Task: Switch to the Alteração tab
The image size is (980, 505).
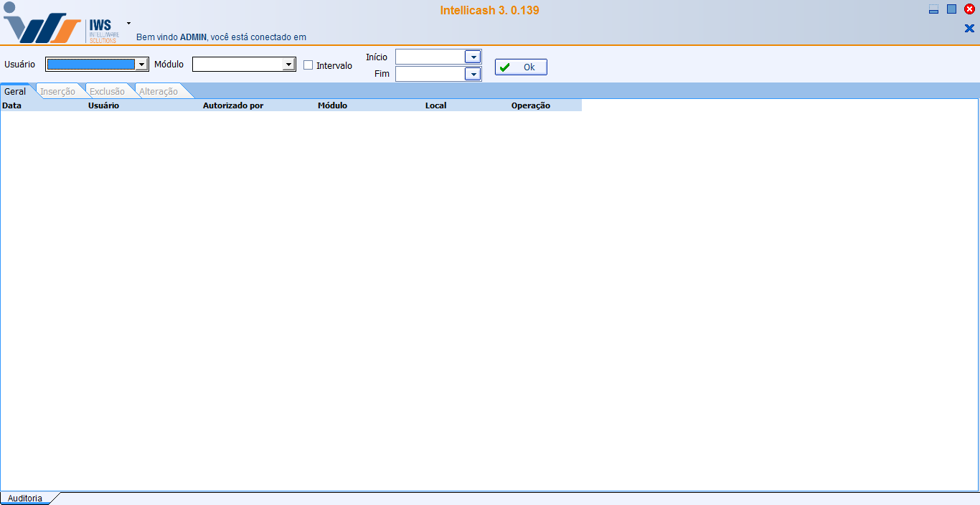Action: pyautogui.click(x=159, y=92)
